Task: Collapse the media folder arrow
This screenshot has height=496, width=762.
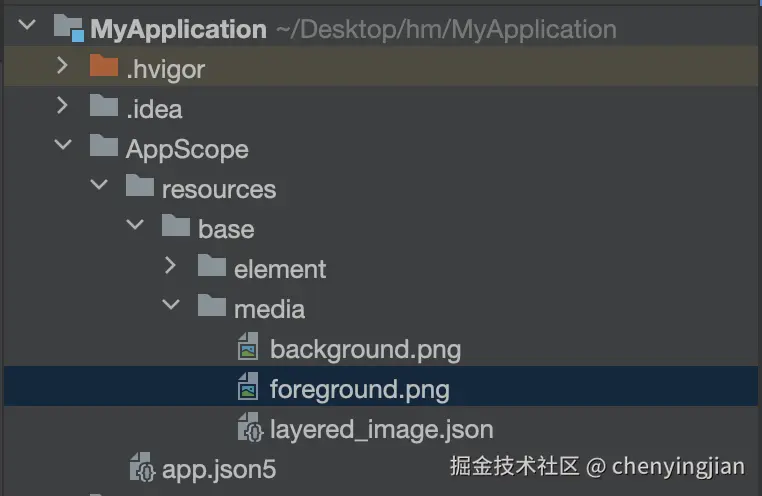Action: 171,308
